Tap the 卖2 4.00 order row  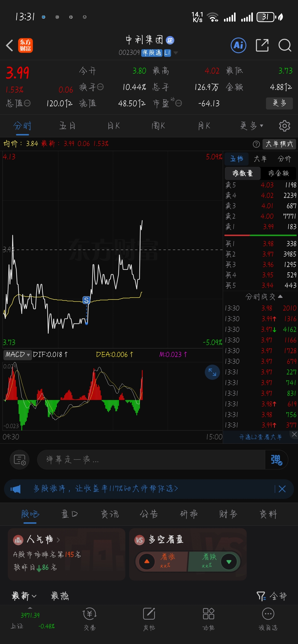point(260,216)
